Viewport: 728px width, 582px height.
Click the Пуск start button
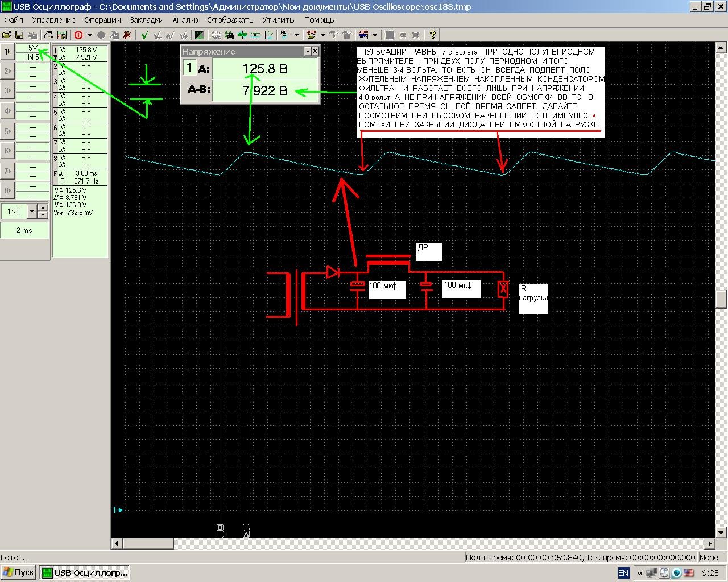pyautogui.click(x=19, y=572)
